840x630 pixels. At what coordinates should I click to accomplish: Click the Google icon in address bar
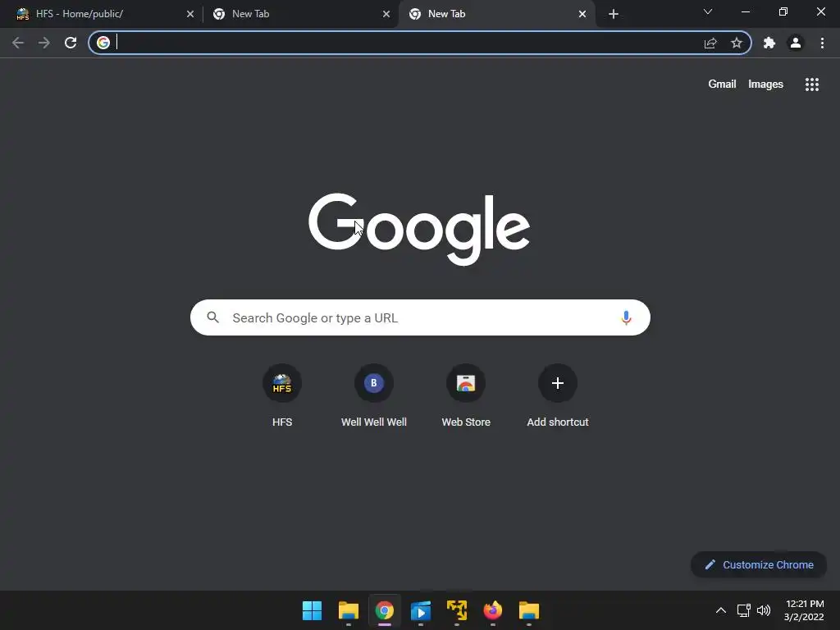[x=103, y=43]
